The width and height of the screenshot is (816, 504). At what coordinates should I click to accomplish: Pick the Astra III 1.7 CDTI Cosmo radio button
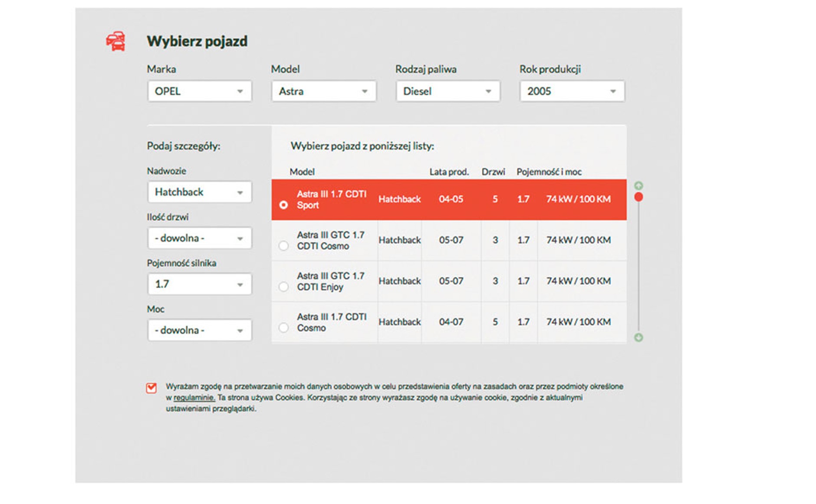coord(283,327)
